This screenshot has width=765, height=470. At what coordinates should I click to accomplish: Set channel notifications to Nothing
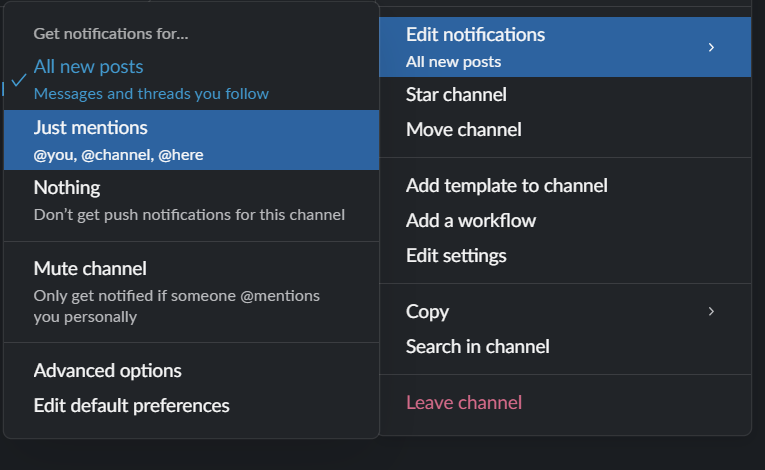(67, 188)
